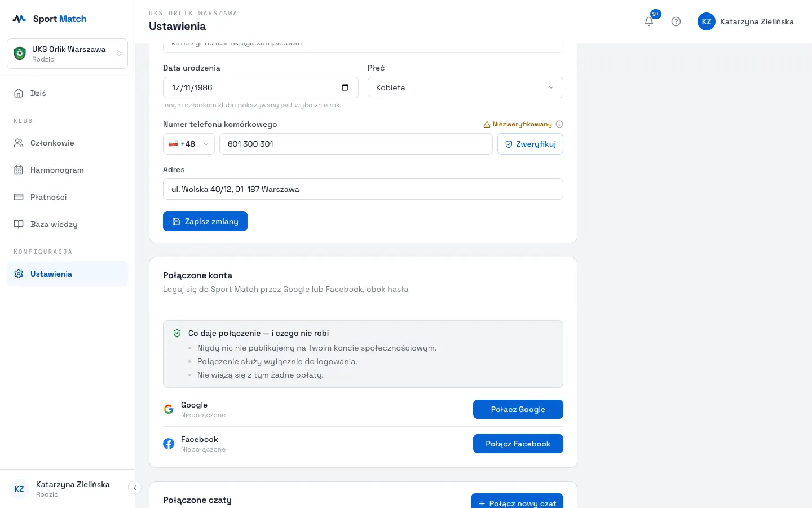This screenshot has width=812, height=508.
Task: Open the Płeć dropdown showing Kobieta
Action: (465, 87)
